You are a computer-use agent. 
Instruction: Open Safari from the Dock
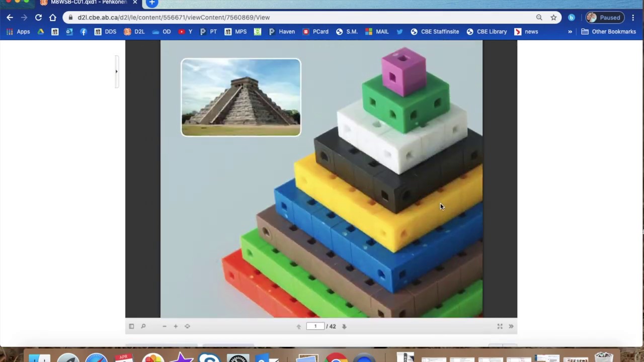tap(96, 357)
